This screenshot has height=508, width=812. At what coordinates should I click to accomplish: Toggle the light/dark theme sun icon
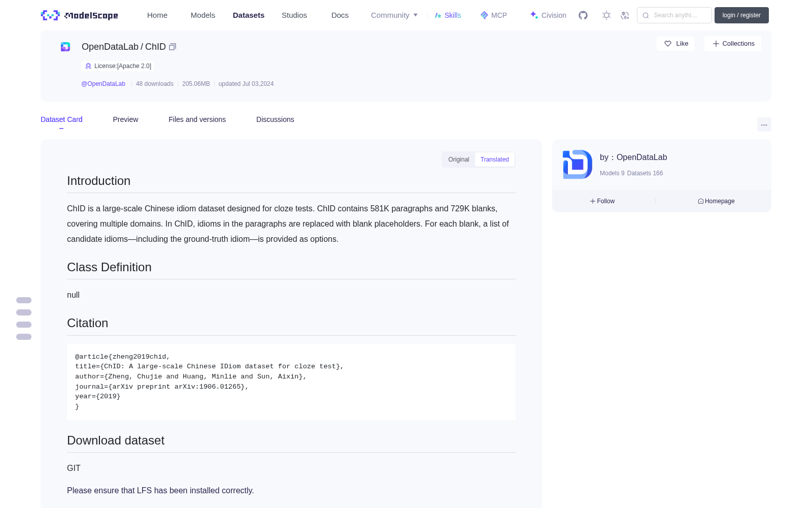606,15
